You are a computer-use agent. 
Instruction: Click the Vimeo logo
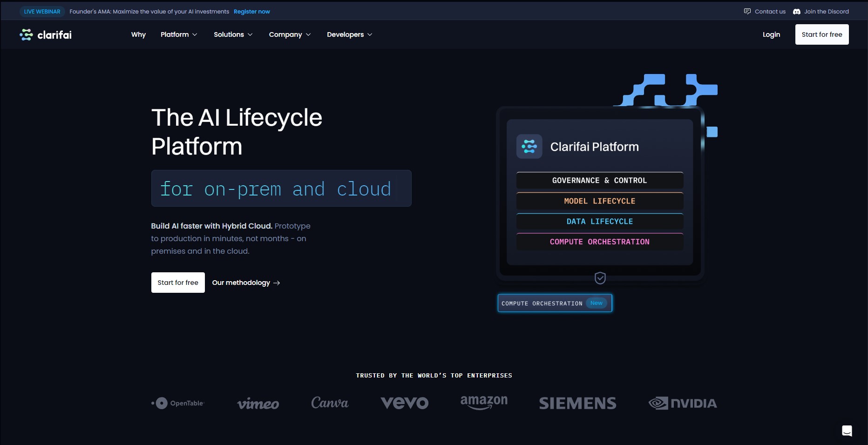pos(258,404)
